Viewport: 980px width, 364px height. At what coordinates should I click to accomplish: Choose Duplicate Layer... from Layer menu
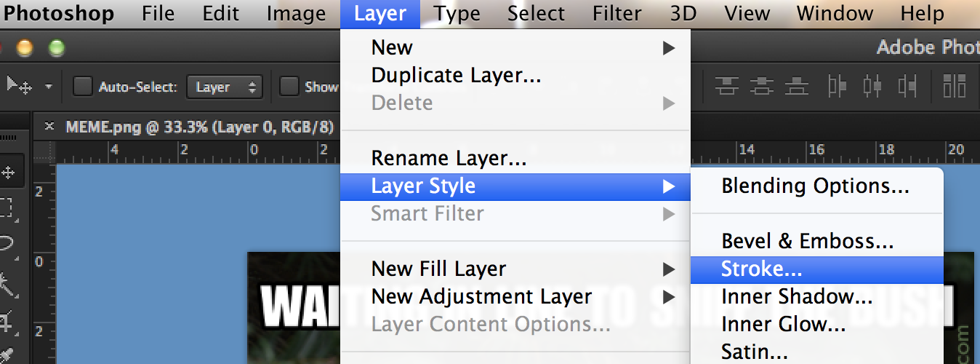coord(515,75)
